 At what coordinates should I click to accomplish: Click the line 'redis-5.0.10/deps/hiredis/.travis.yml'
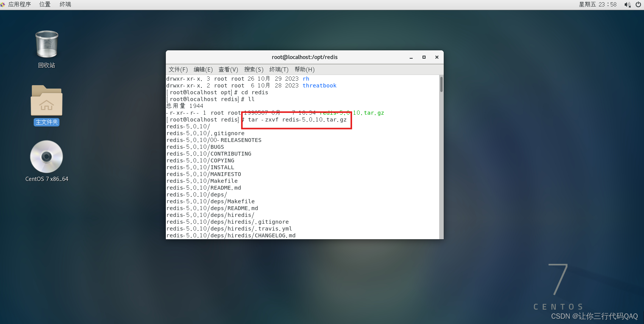point(229,229)
